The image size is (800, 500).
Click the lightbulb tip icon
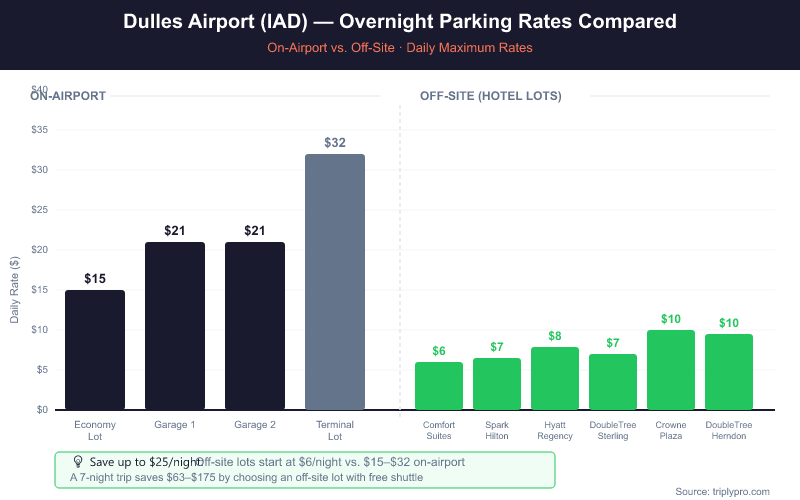click(78, 462)
